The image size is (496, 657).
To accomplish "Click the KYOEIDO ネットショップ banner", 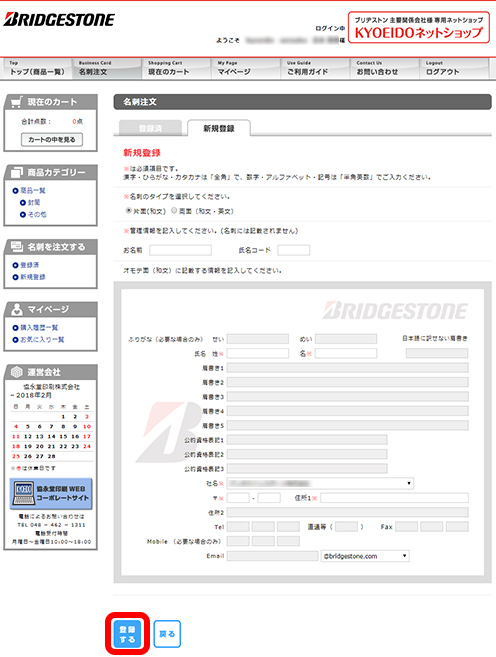I will [x=418, y=27].
